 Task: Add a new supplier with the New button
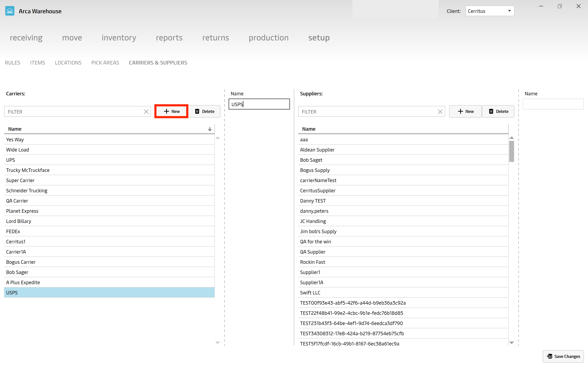[465, 111]
